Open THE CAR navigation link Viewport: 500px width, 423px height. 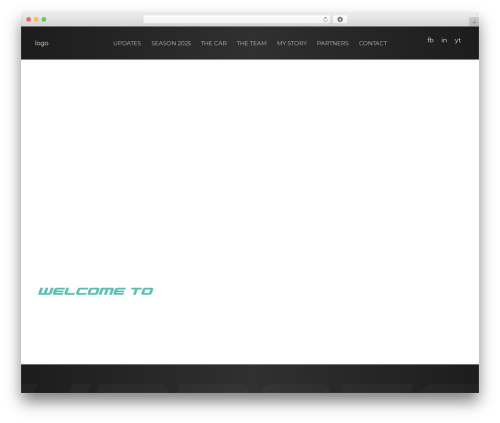[x=214, y=43]
